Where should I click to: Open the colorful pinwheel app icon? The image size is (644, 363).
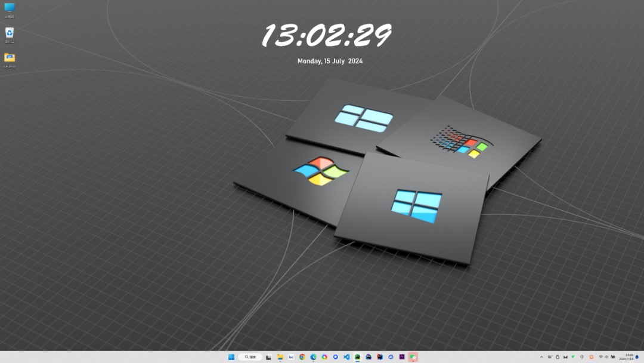tap(324, 357)
